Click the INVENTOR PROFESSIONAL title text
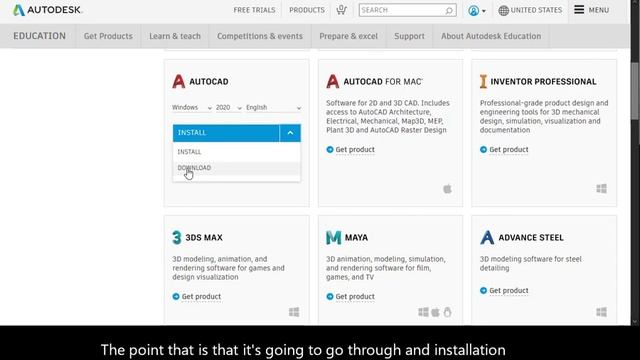Screen dimensions: 640x360 pos(543,82)
